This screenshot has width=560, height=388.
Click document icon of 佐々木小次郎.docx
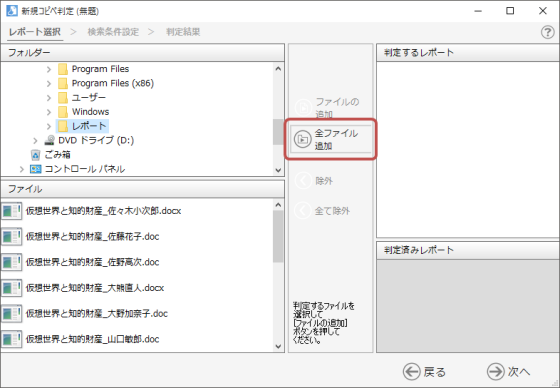coord(11,211)
